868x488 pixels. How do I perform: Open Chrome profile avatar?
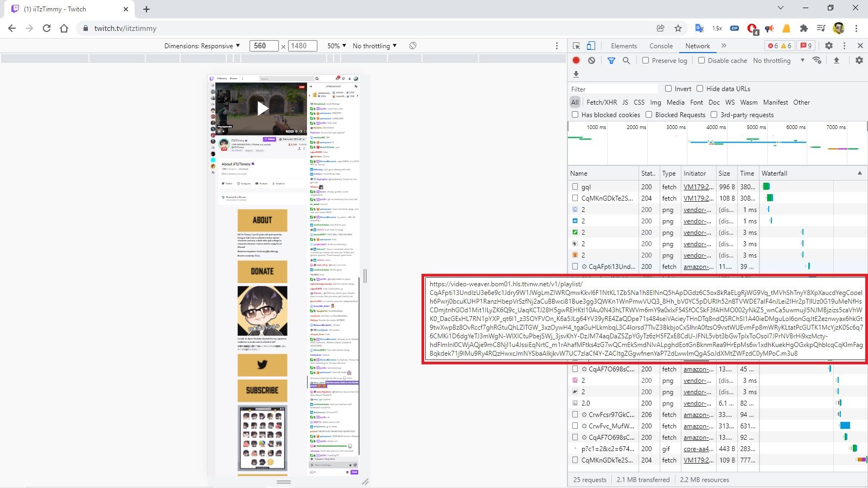[x=839, y=28]
